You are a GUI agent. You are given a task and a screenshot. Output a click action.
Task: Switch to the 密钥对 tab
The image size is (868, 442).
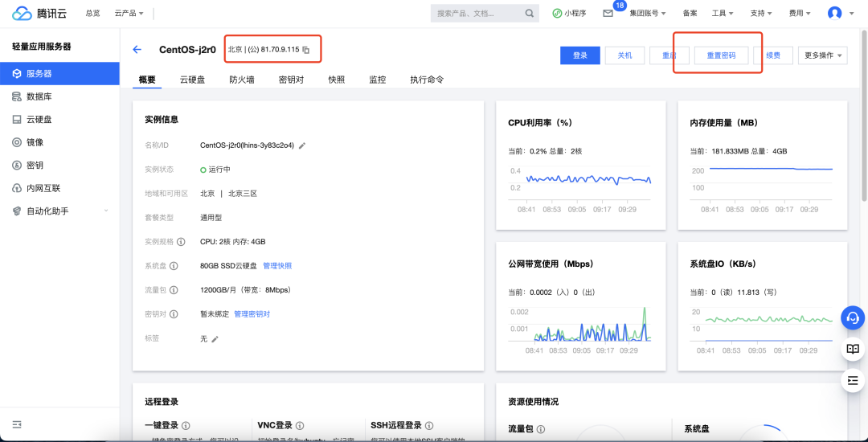point(291,79)
